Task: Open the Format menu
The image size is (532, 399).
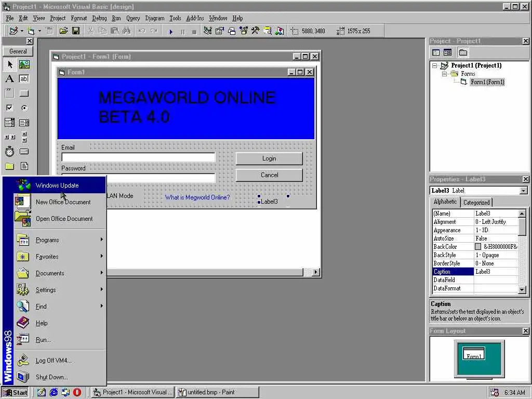Action: [x=79, y=18]
